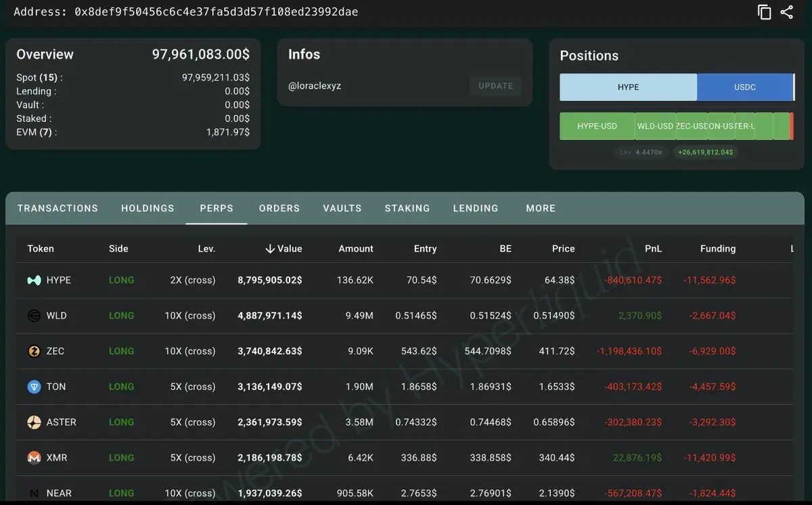Screen dimensions: 812x505
Task: Click the ZEC token logo icon
Action: (x=34, y=351)
